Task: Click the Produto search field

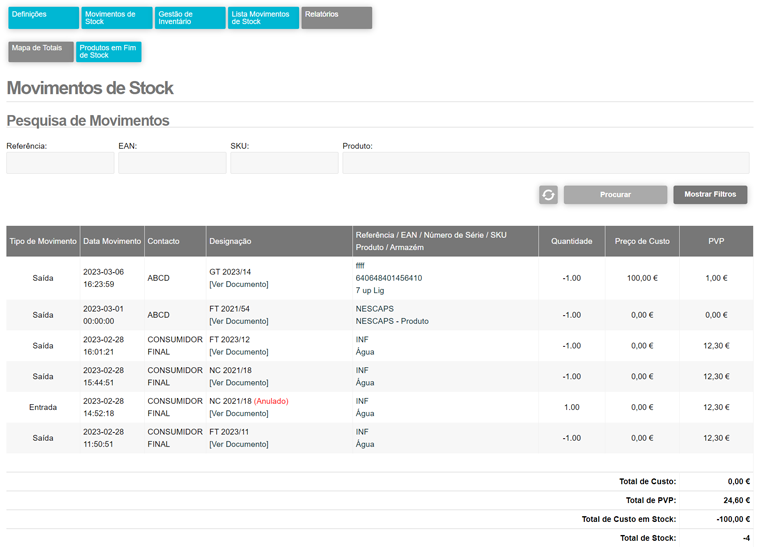Action: [545, 163]
